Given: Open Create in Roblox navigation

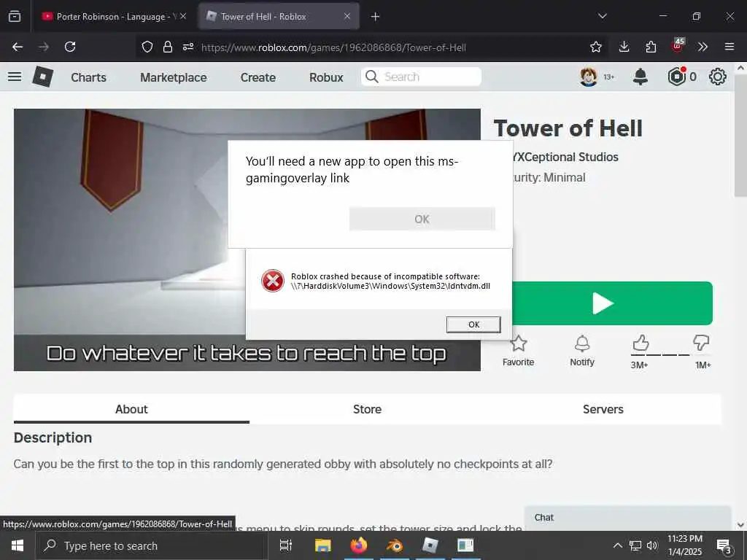Looking at the screenshot, I should pos(258,77).
